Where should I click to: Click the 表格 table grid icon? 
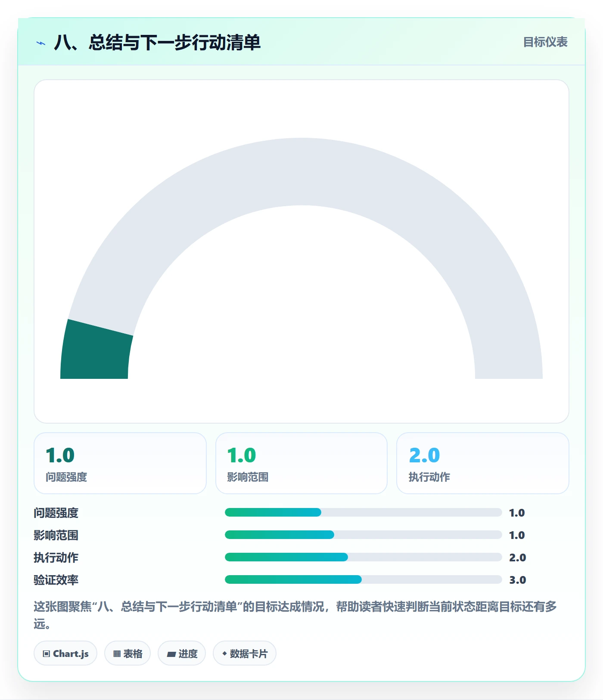[117, 654]
